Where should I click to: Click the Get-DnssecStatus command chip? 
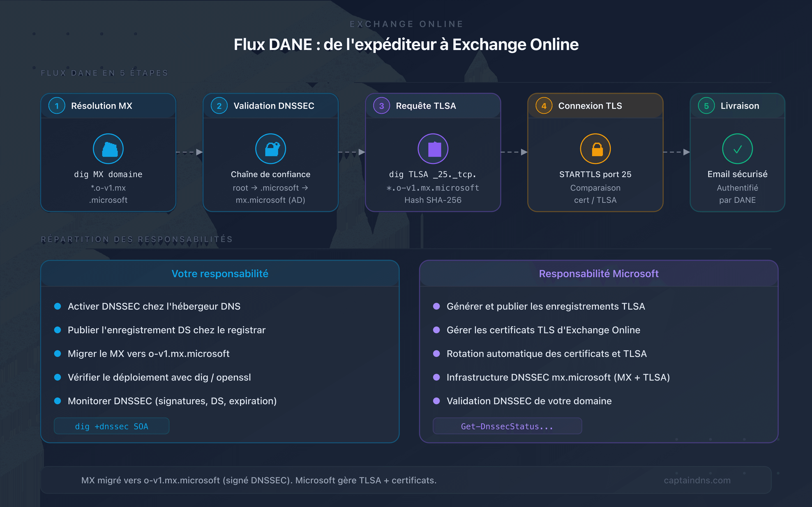(507, 426)
